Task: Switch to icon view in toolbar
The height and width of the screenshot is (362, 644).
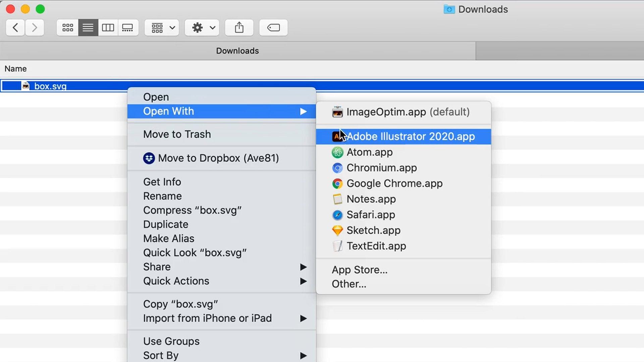Action: point(67,27)
